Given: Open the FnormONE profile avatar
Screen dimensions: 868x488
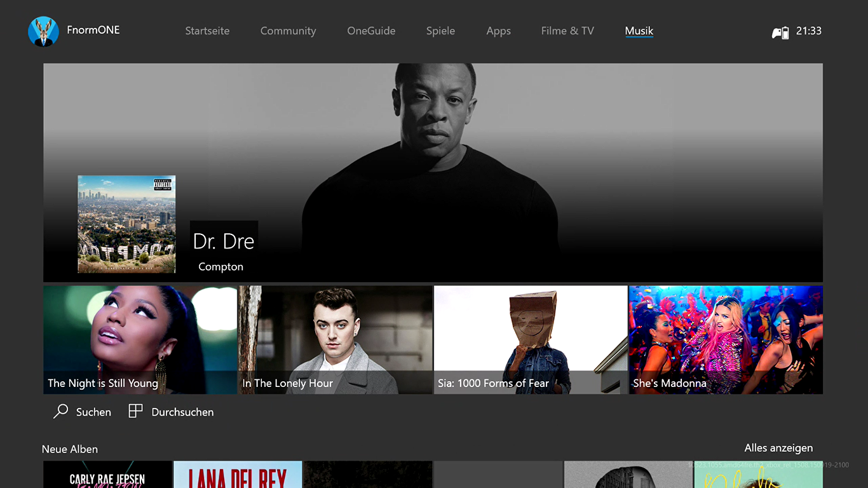Looking at the screenshot, I should [x=43, y=31].
